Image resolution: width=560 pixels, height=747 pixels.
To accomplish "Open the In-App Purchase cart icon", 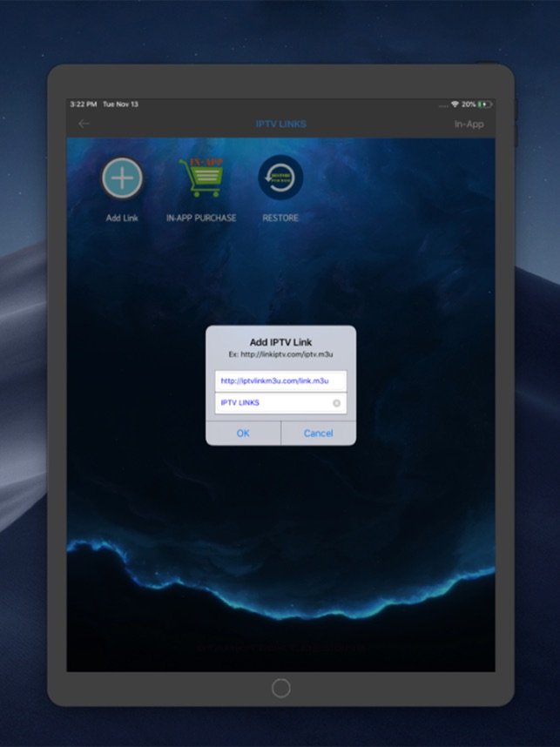I will [x=200, y=178].
